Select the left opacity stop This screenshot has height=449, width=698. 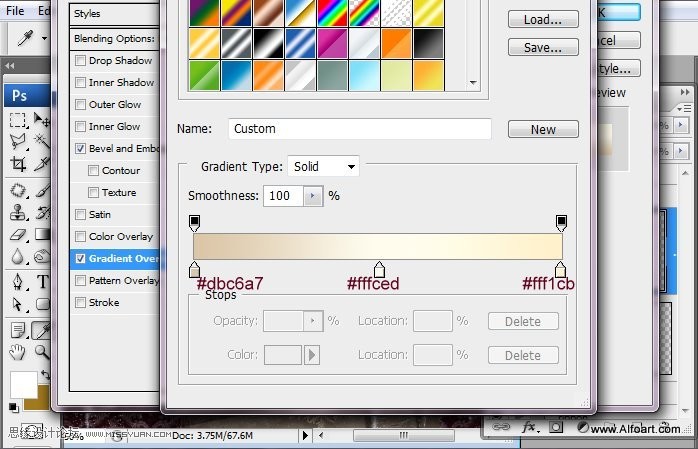pos(195,223)
